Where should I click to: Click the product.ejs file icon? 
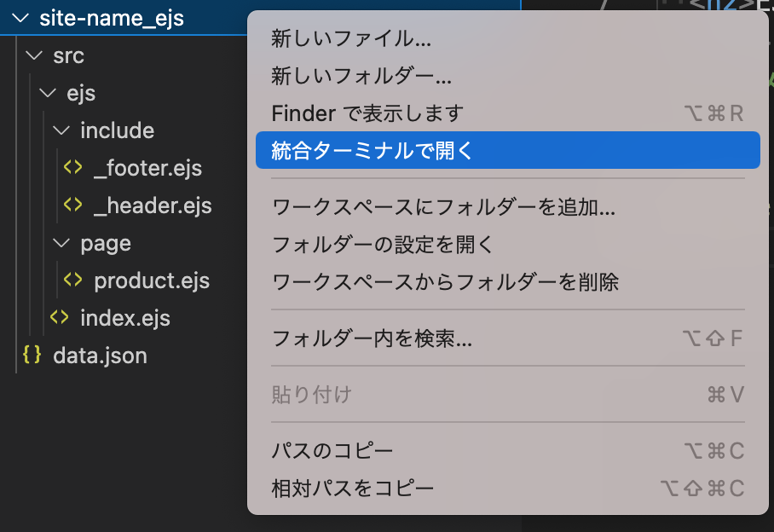(x=73, y=280)
